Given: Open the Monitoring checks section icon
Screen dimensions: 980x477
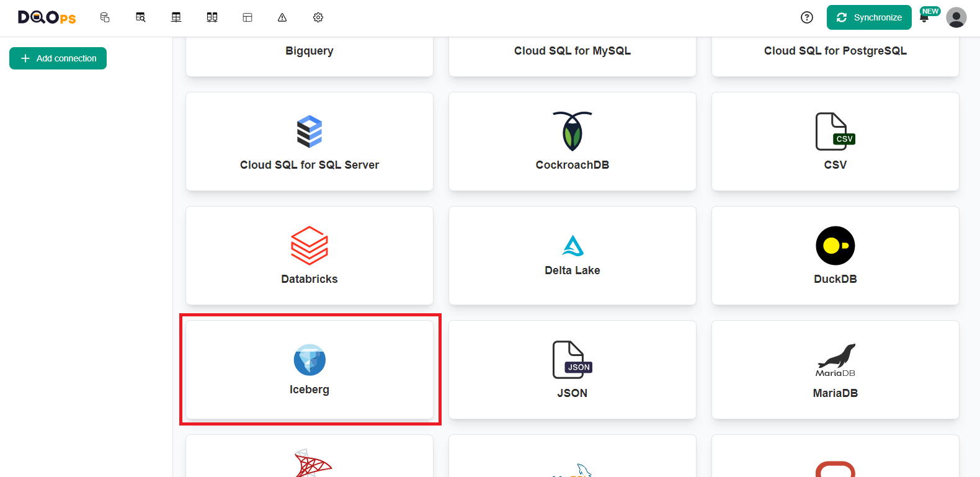Looking at the screenshot, I should (x=176, y=17).
